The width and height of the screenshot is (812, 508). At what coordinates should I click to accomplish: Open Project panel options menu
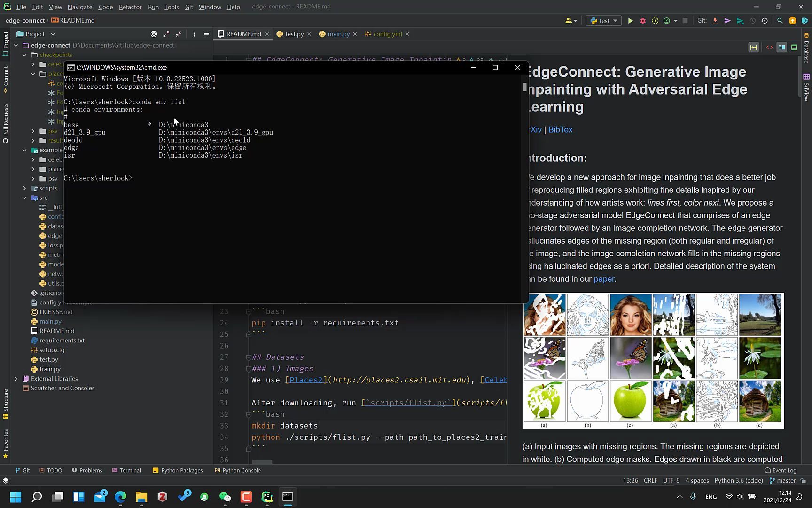pyautogui.click(x=194, y=34)
